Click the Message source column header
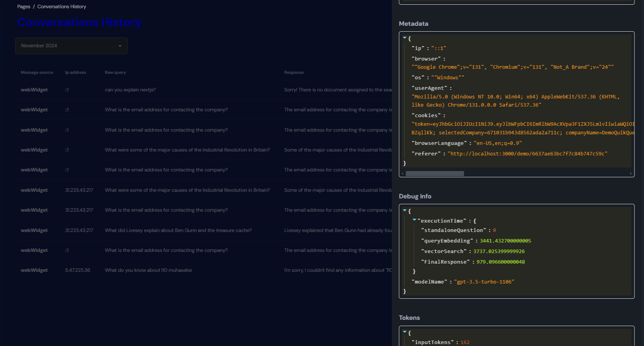The image size is (644, 346). pyautogui.click(x=37, y=73)
